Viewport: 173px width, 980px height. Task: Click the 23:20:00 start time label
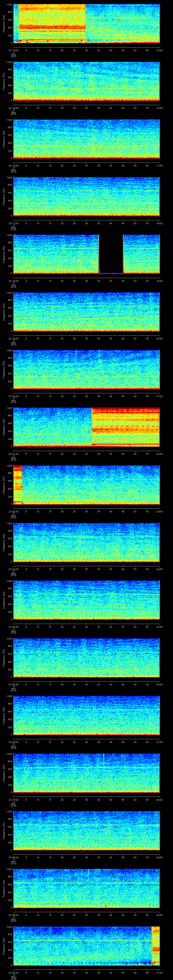13,396
